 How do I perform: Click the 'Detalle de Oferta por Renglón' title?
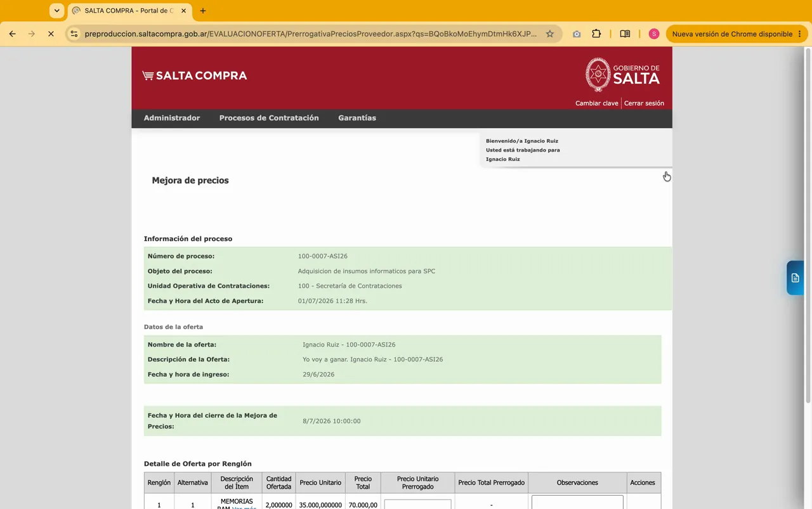tap(198, 464)
